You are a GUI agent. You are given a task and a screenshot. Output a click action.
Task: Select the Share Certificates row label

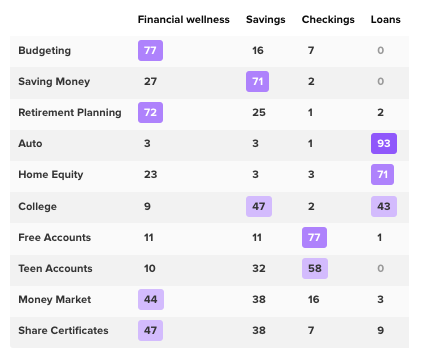point(63,330)
